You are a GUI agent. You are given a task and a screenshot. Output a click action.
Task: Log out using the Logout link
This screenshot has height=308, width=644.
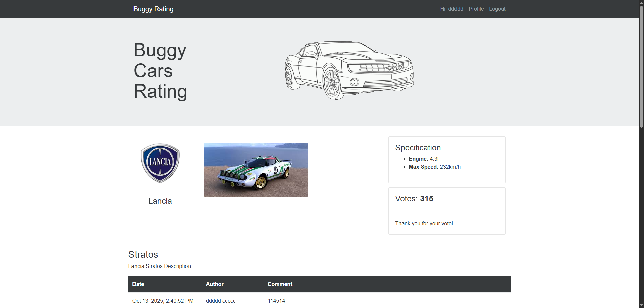497,9
